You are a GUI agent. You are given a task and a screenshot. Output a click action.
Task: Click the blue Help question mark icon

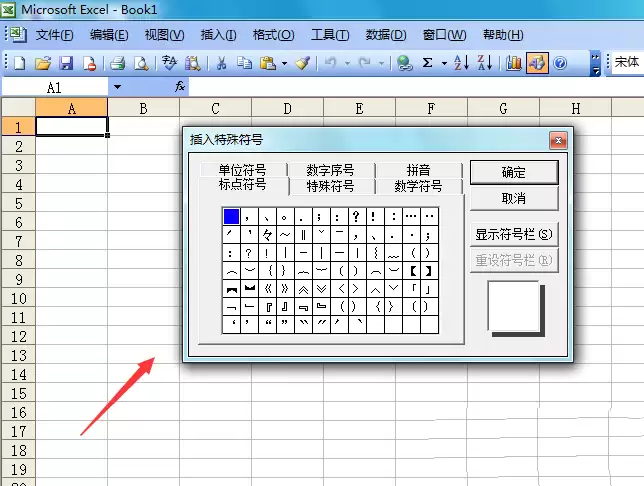pos(560,63)
